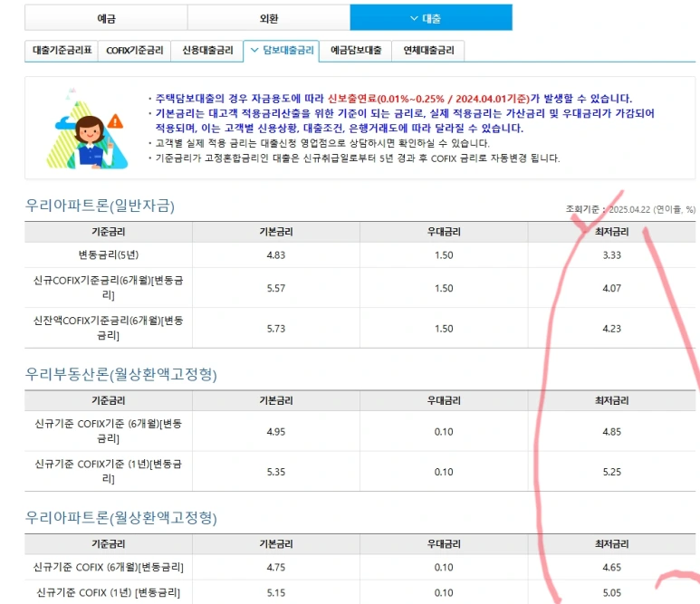This screenshot has width=700, height=604.
Task: Open the 외환 main tab
Action: point(269,18)
